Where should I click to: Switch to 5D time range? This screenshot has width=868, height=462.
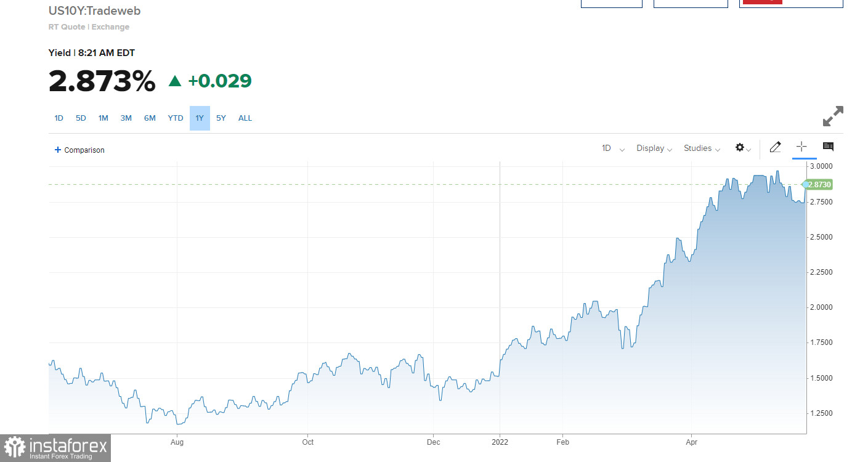(x=81, y=118)
